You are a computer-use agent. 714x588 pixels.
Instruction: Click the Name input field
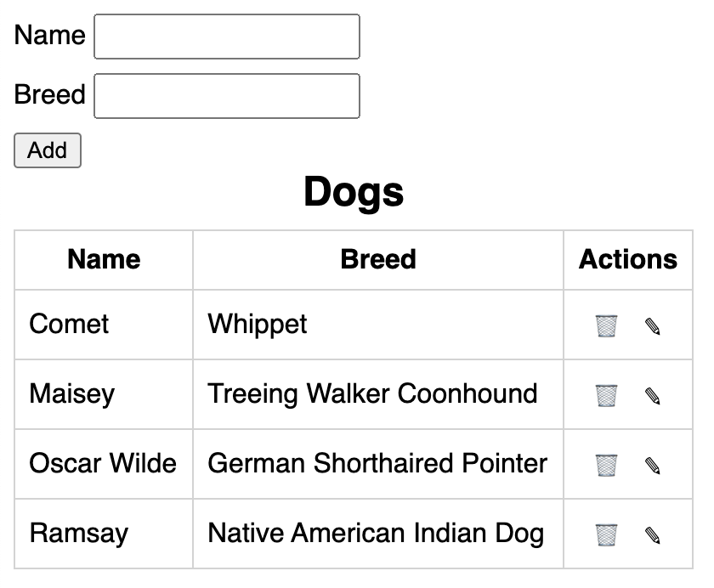click(226, 37)
